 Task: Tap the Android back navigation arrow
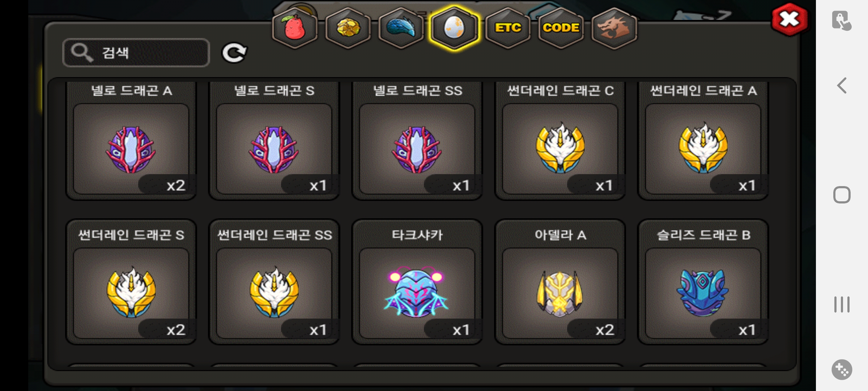click(x=842, y=86)
